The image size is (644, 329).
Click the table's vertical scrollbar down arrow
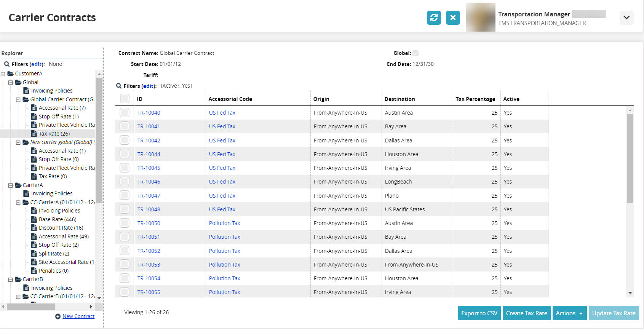click(630, 293)
